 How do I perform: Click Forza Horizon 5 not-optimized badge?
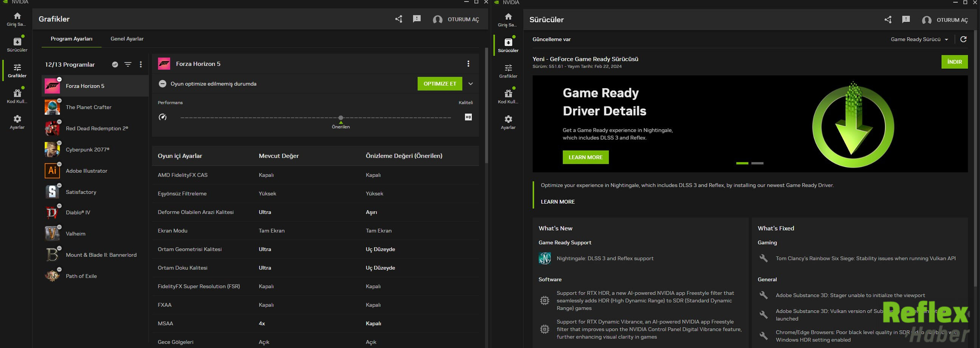click(x=59, y=79)
